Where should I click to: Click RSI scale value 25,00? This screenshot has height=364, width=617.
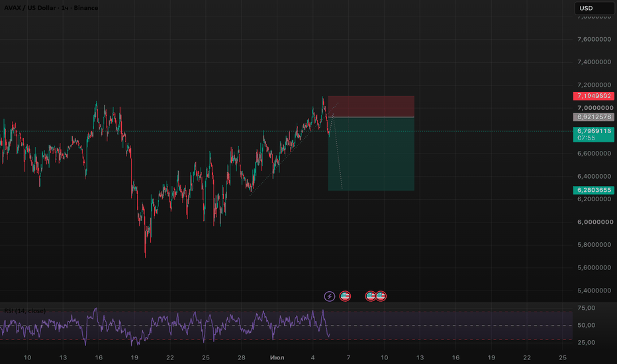[x=587, y=342]
